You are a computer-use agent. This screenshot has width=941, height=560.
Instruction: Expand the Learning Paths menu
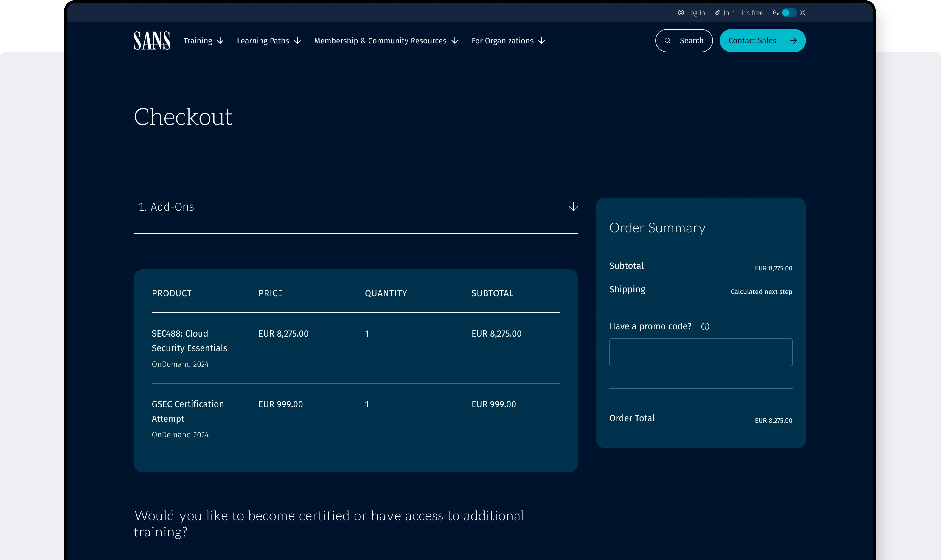point(269,41)
